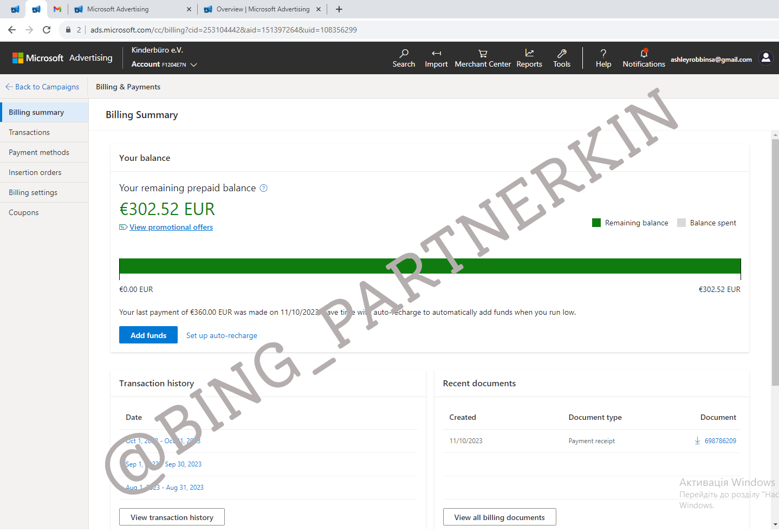Click the Import icon
The width and height of the screenshot is (779, 532).
436,58
